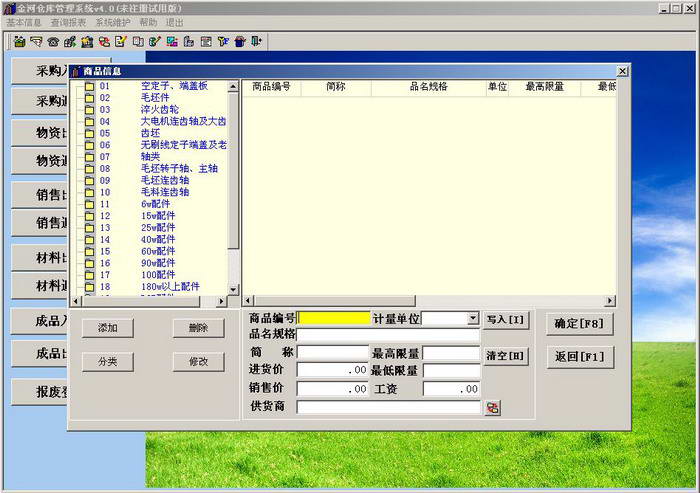Open the 查询报表 menu
Screen dimensions: 700x493
68,23
